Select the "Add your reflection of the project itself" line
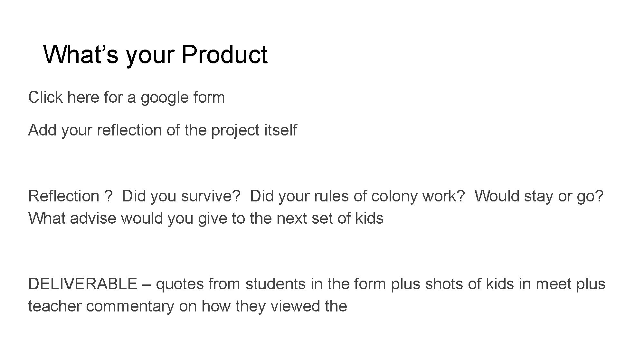 tap(163, 130)
